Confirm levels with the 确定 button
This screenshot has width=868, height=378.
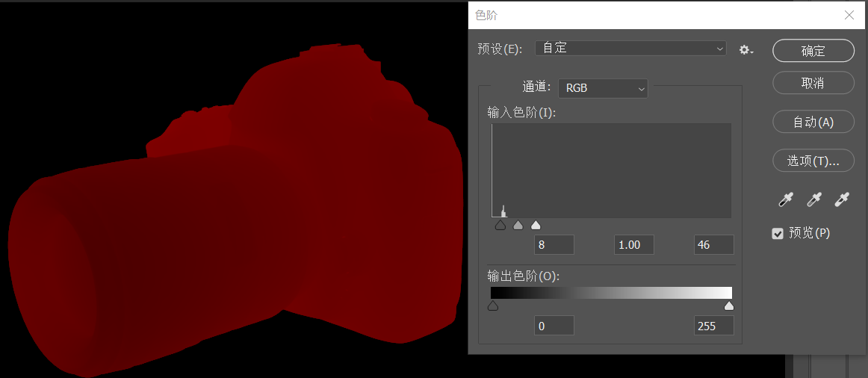813,51
